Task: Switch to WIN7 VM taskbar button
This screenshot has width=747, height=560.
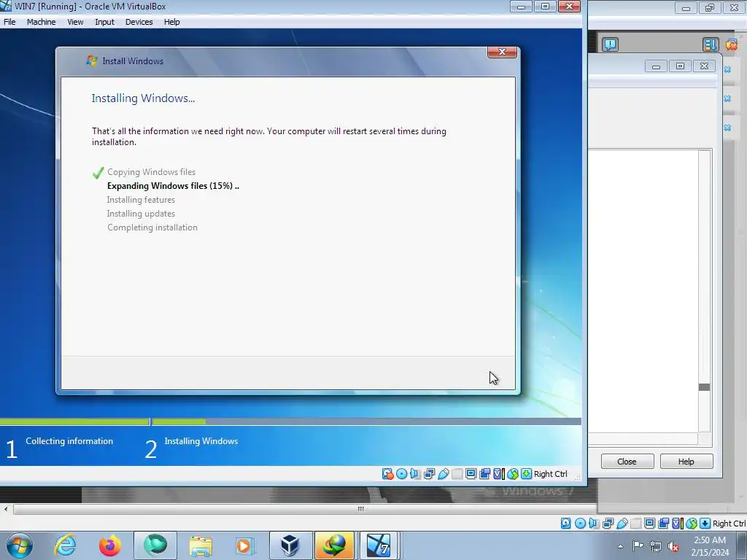Action: point(379,545)
